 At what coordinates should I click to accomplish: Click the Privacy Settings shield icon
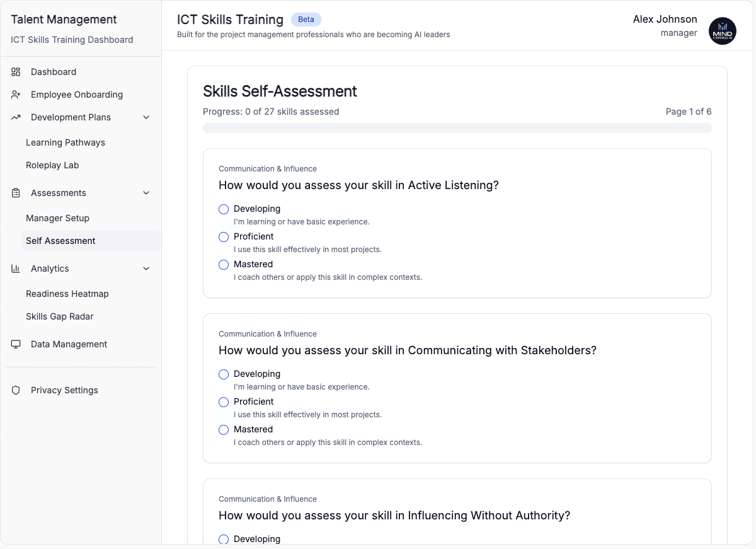coord(16,390)
